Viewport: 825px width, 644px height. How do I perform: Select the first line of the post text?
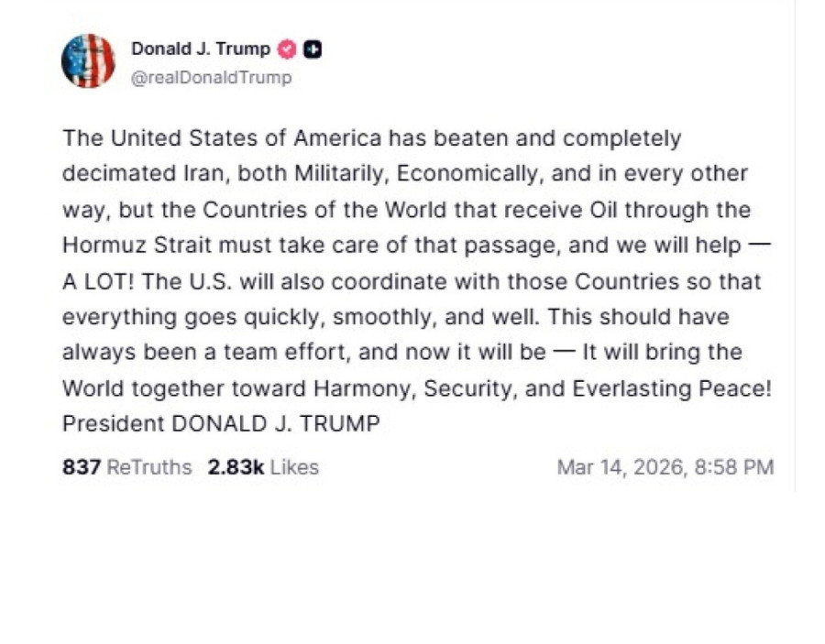point(370,137)
